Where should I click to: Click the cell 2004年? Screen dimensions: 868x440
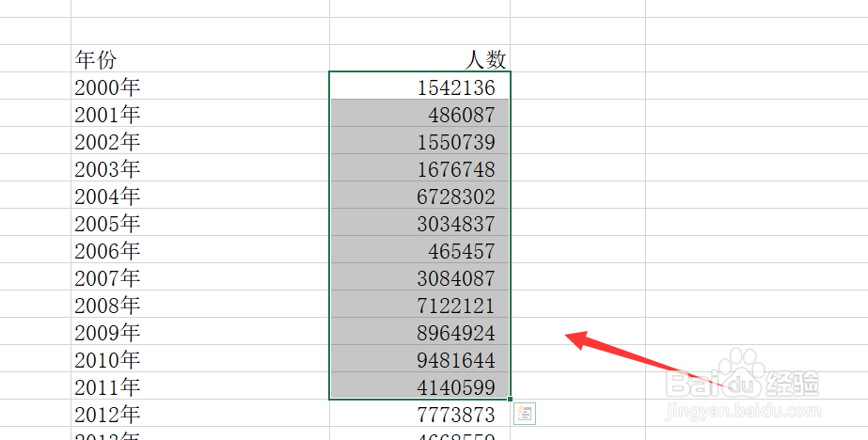point(200,195)
